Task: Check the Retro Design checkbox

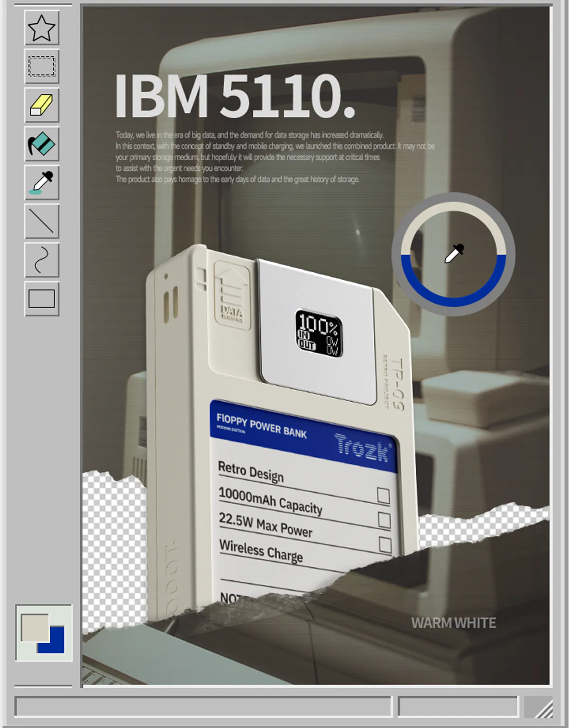Action: click(x=383, y=496)
